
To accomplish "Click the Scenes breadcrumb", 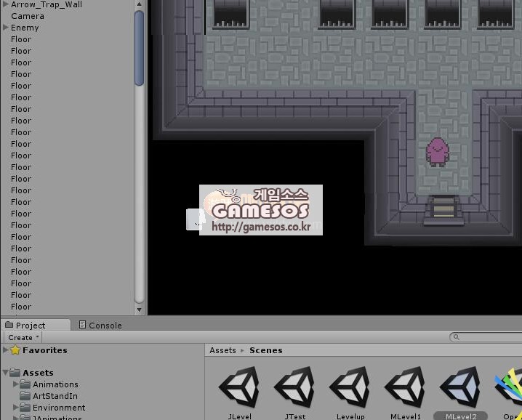I will tap(266, 350).
